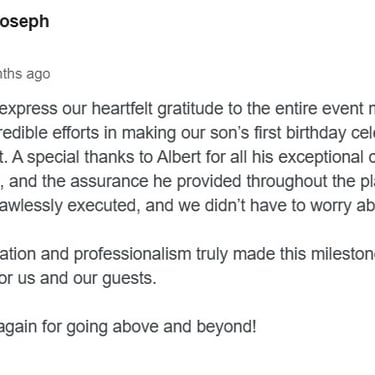Click the word "guests" ending the second paragraph
The width and height of the screenshot is (375, 375).
pyautogui.click(x=129, y=278)
